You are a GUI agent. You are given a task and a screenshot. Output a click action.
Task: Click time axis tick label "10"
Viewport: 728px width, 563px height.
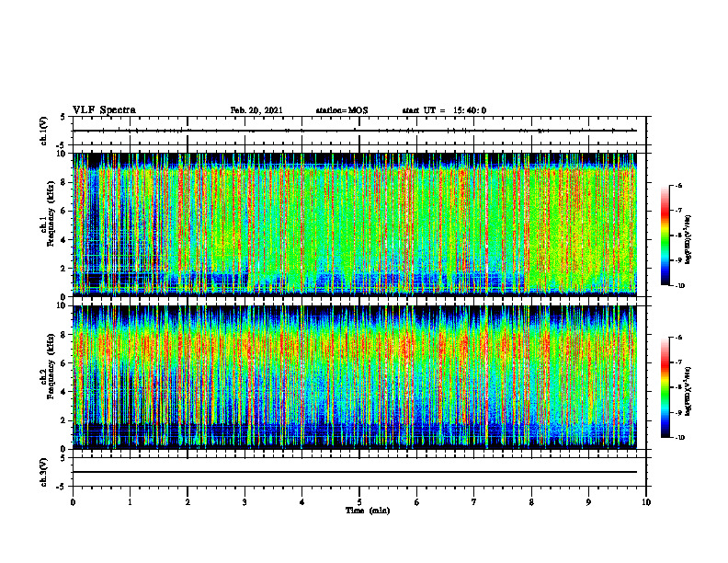(646, 502)
